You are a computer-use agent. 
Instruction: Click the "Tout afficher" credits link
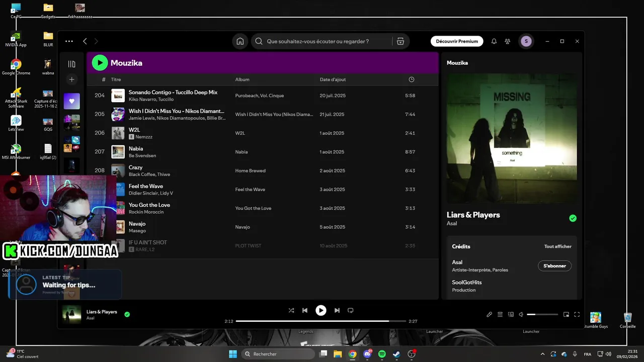pos(558,246)
